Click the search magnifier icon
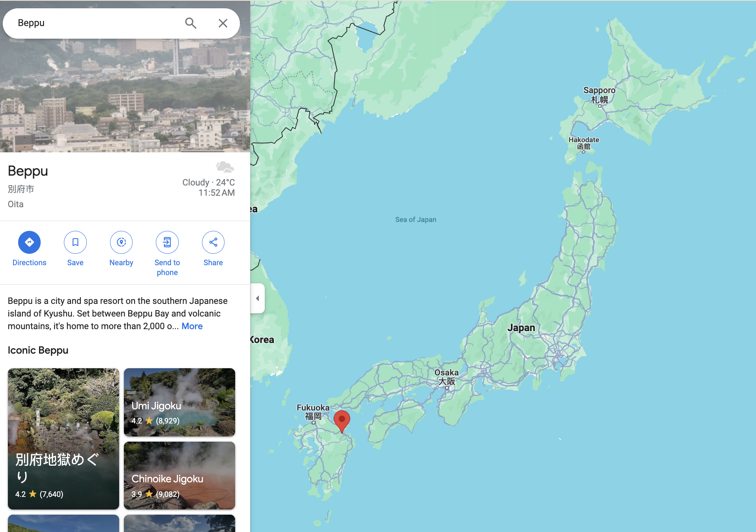Screen dimensions: 756x532 [191, 23]
